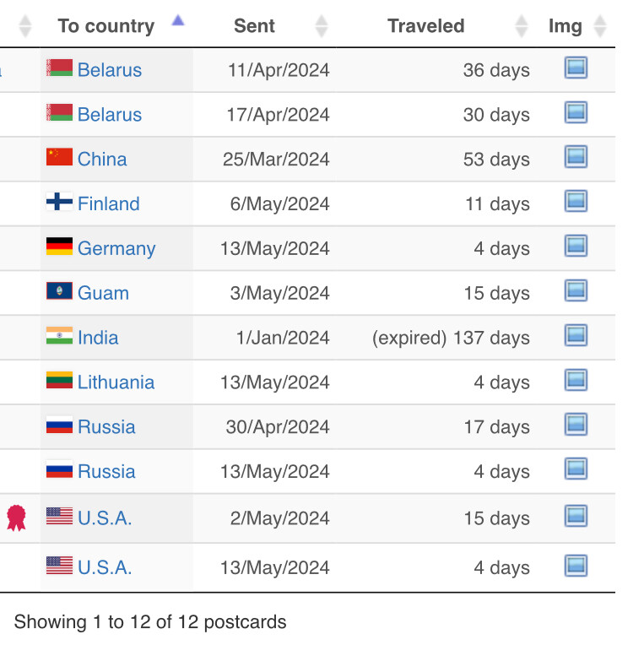Image resolution: width=644 pixels, height=645 pixels.
Task: Open the Lithuania country link
Action: [x=116, y=382]
